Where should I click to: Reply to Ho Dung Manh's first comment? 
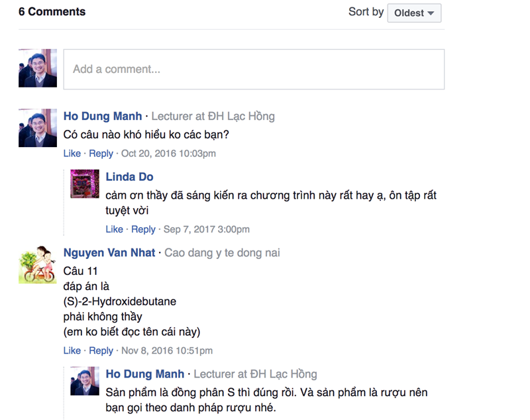coord(101,154)
